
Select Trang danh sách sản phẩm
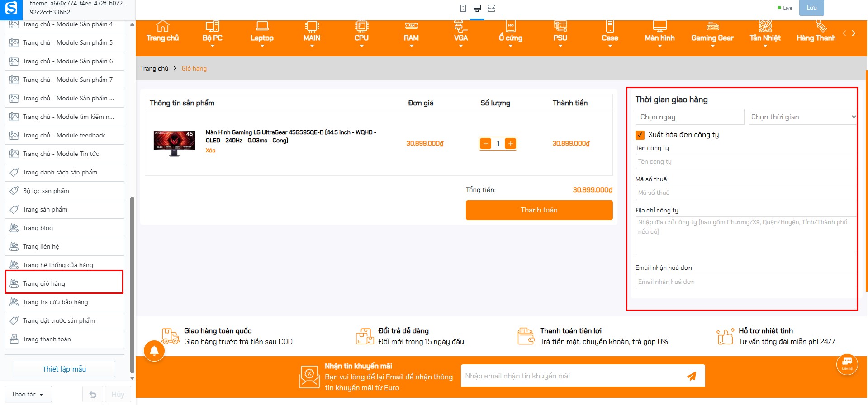[x=64, y=172]
